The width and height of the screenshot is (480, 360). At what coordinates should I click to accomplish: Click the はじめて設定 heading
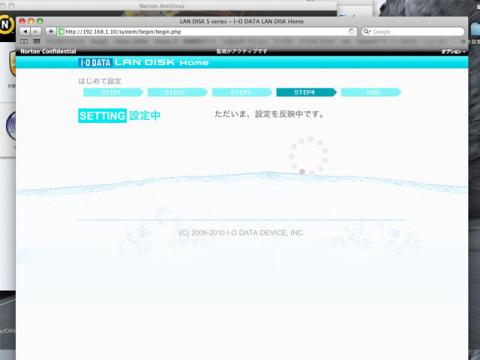(x=100, y=81)
